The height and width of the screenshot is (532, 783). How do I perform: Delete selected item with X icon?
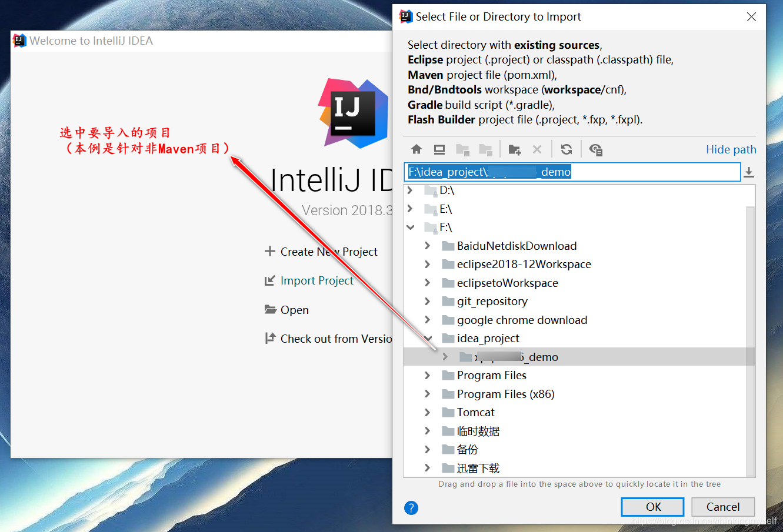(x=537, y=149)
